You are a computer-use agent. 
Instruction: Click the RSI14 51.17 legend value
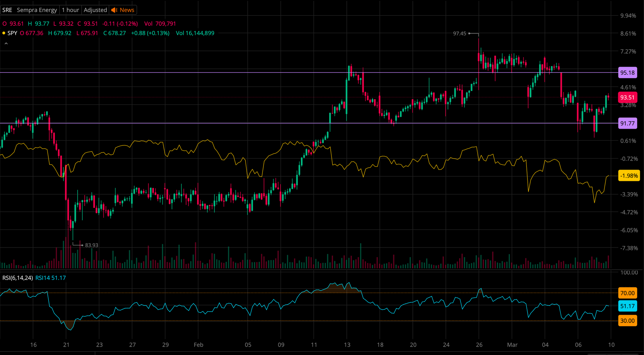coord(51,278)
